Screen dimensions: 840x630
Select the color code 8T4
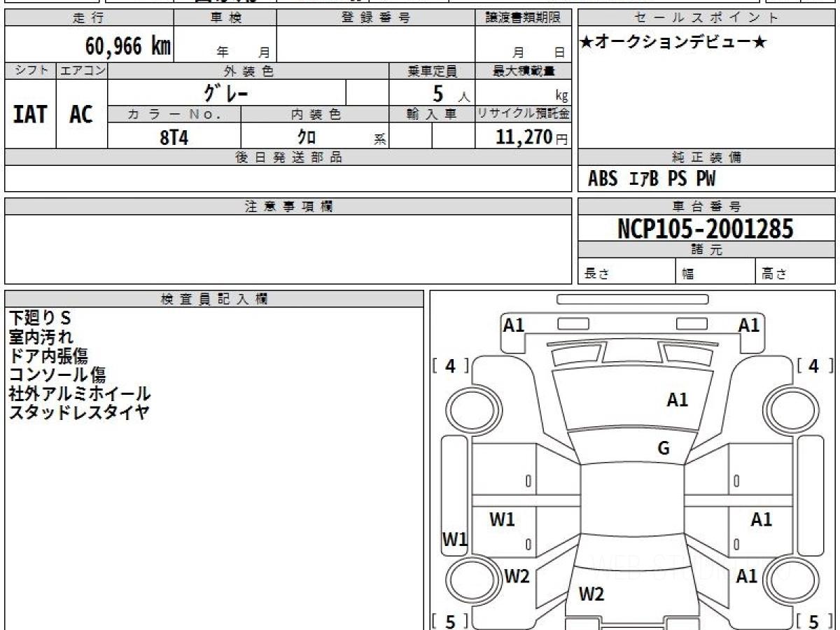tap(174, 137)
